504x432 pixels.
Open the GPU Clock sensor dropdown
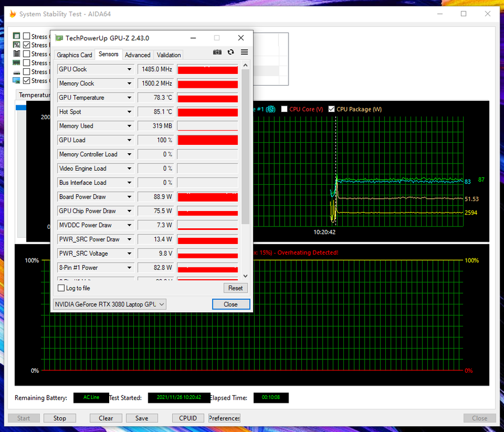[x=129, y=69]
